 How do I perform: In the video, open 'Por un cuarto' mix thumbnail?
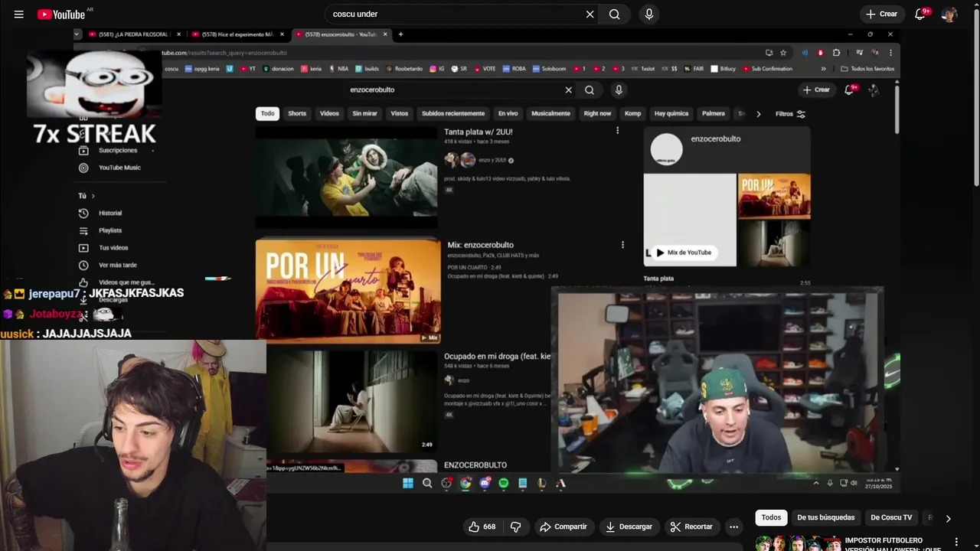348,291
